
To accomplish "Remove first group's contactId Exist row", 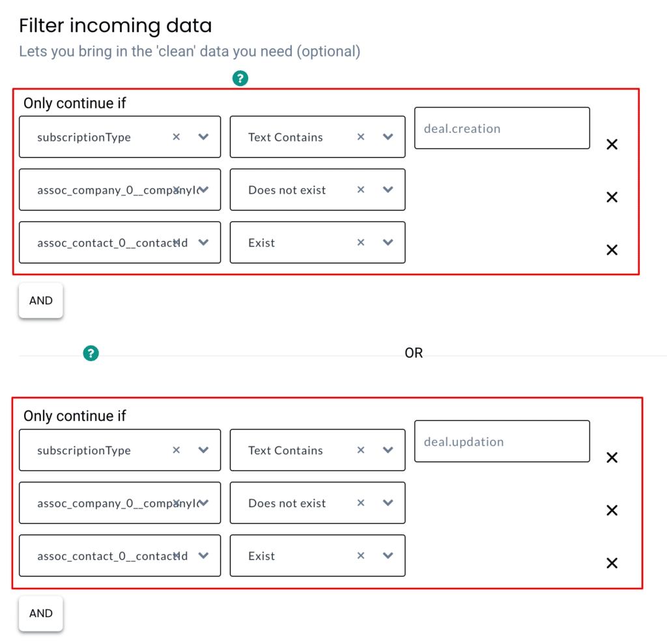I will (x=612, y=250).
